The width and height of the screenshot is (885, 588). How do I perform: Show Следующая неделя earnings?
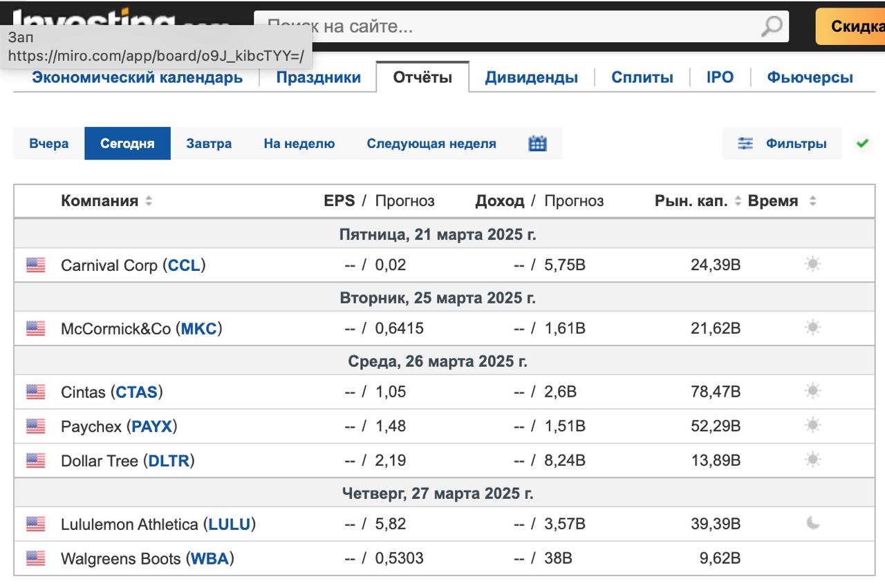(431, 144)
